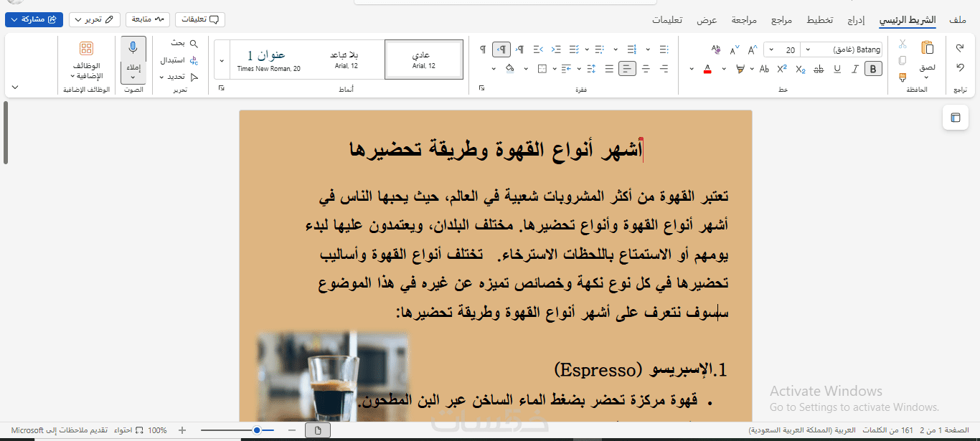980x441 pixels.
Task: Switch to the مراجعة Review tab
Action: pyautogui.click(x=744, y=19)
